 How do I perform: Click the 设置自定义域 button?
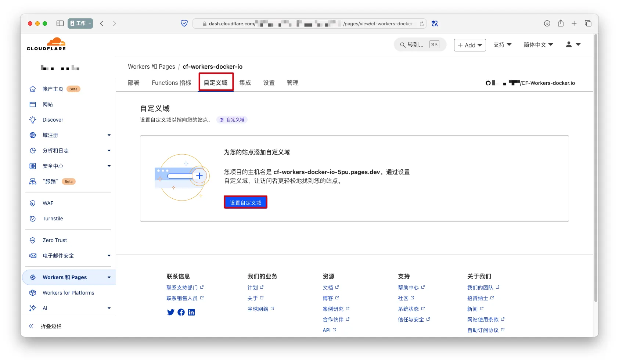pyautogui.click(x=245, y=202)
